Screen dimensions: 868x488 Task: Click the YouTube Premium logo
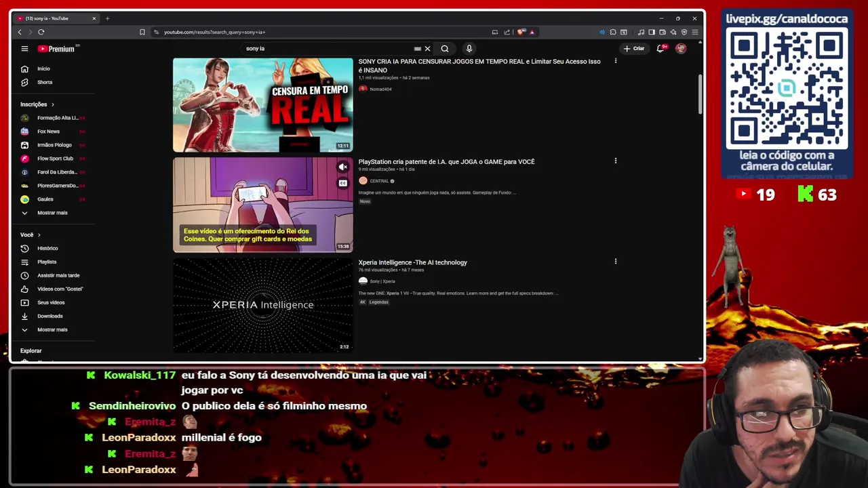[58, 49]
